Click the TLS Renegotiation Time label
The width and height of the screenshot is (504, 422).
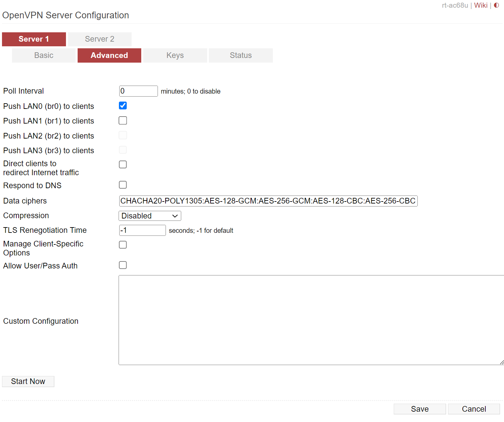(x=45, y=230)
